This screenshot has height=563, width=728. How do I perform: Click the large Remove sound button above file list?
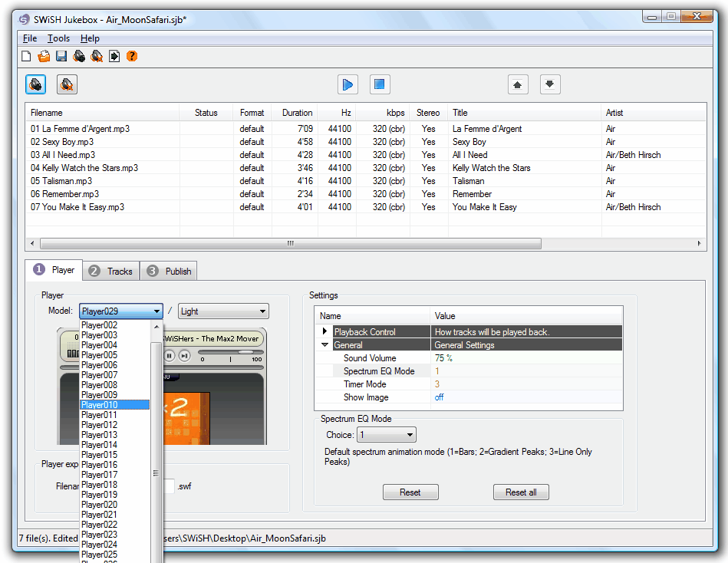tap(67, 84)
